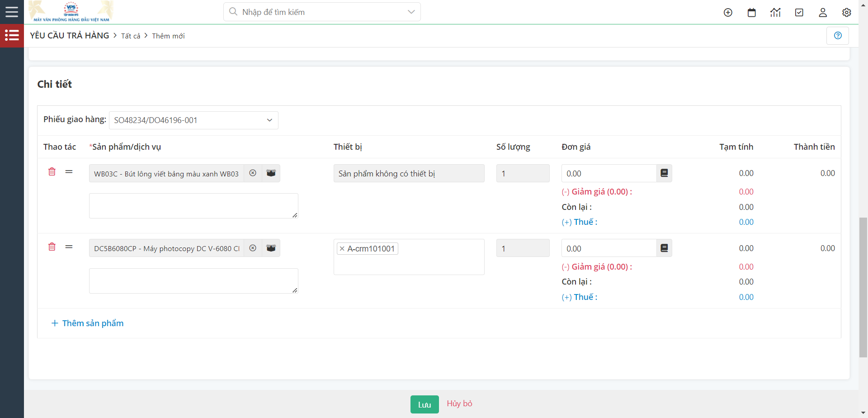This screenshot has width=868, height=418.
Task: Click the scrollbar down arrow
Action: (x=863, y=413)
